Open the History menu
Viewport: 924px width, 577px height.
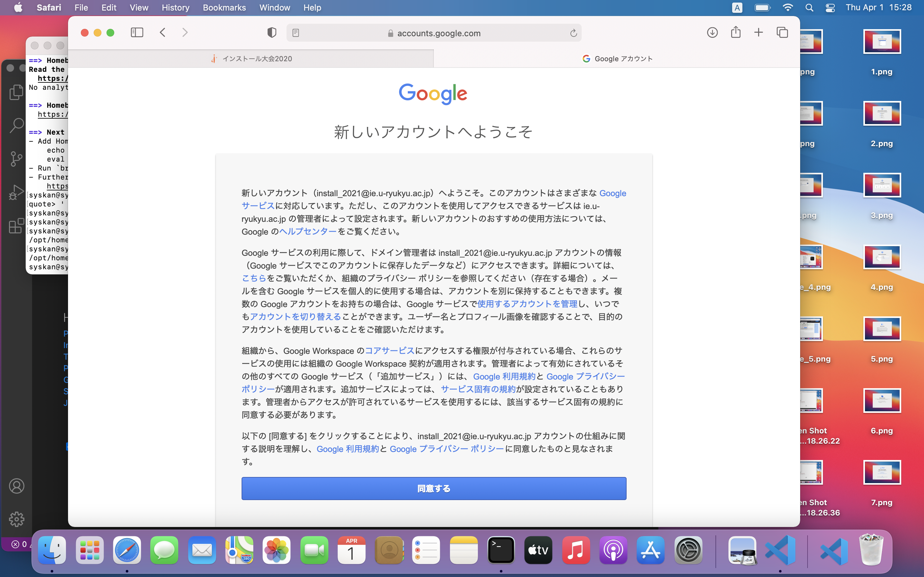point(175,8)
